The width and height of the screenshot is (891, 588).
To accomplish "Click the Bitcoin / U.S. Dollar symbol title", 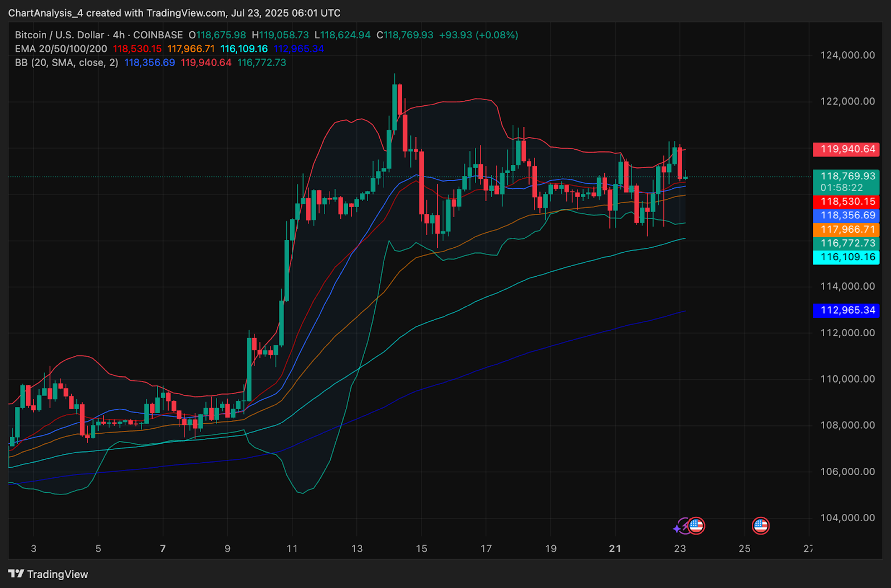I will click(x=60, y=35).
